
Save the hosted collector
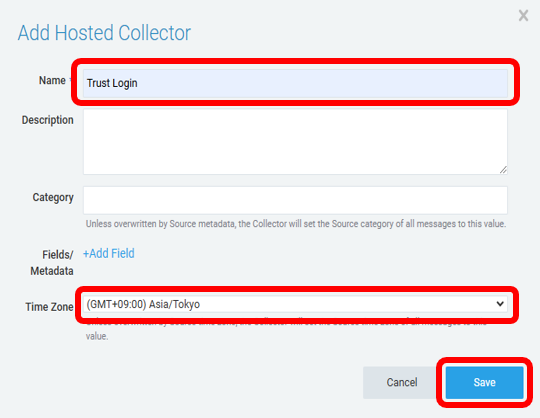(x=484, y=382)
